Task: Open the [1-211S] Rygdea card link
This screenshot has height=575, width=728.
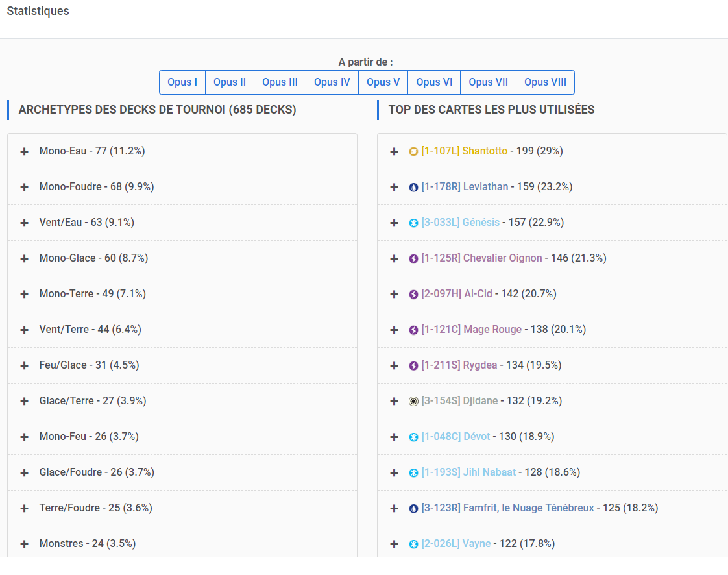Action: point(459,365)
